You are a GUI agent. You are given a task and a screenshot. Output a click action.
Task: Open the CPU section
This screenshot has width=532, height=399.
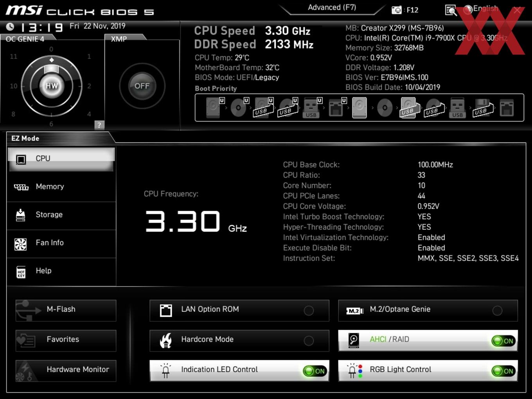click(x=61, y=159)
